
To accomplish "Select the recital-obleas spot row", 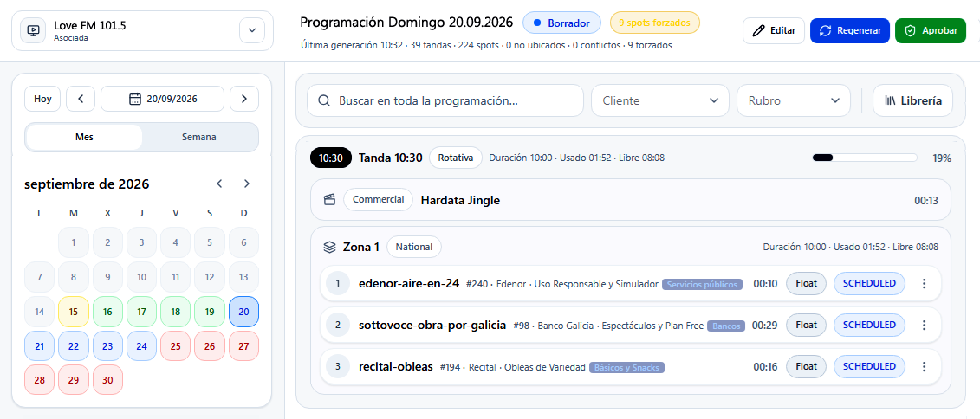I will (x=631, y=366).
